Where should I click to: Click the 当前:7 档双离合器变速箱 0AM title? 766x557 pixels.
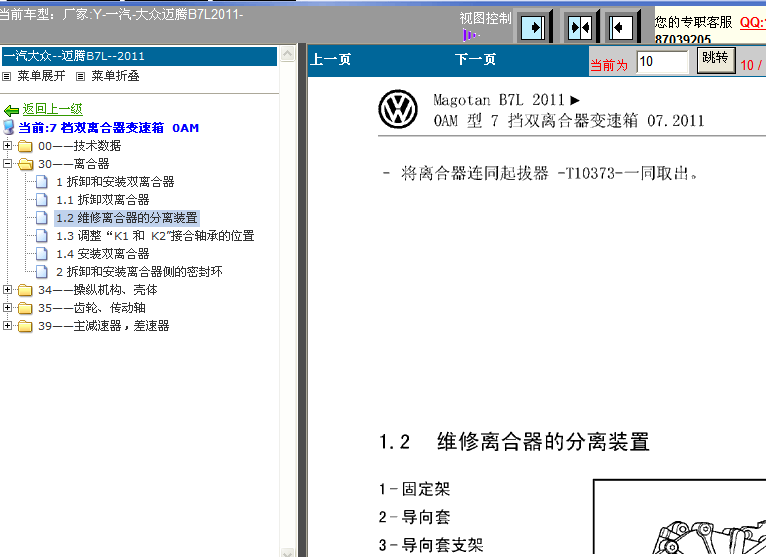click(x=108, y=128)
